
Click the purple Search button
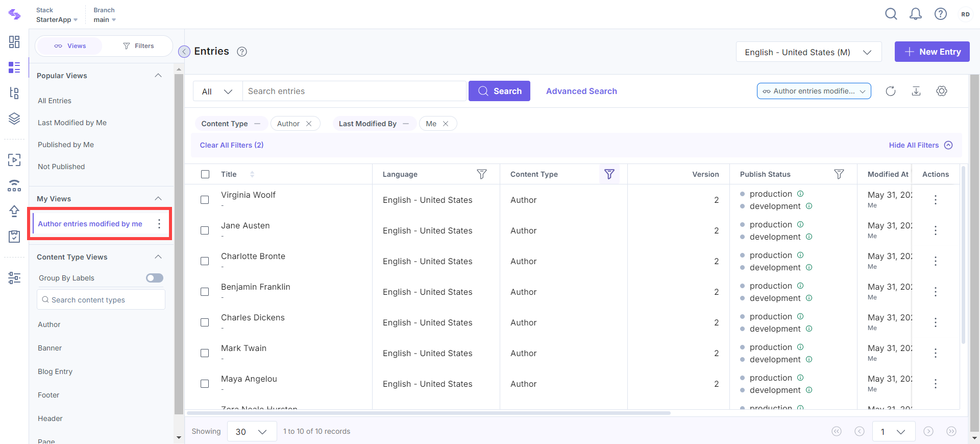click(x=499, y=91)
